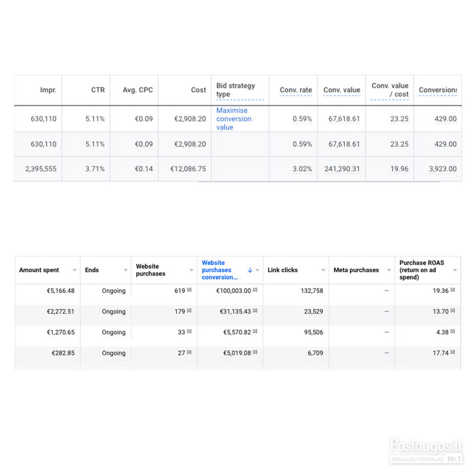The width and height of the screenshot is (476, 476).
Task: Click the Website purchases conversion column header
Action: (x=219, y=270)
